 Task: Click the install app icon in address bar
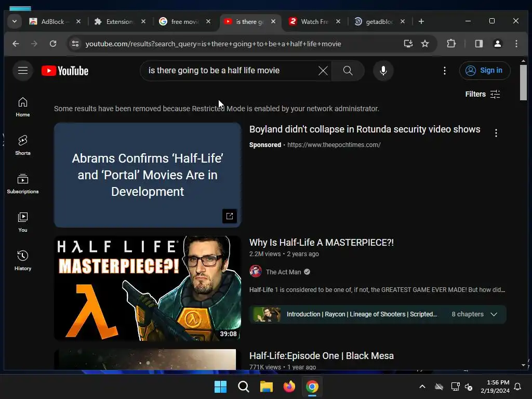click(x=408, y=44)
